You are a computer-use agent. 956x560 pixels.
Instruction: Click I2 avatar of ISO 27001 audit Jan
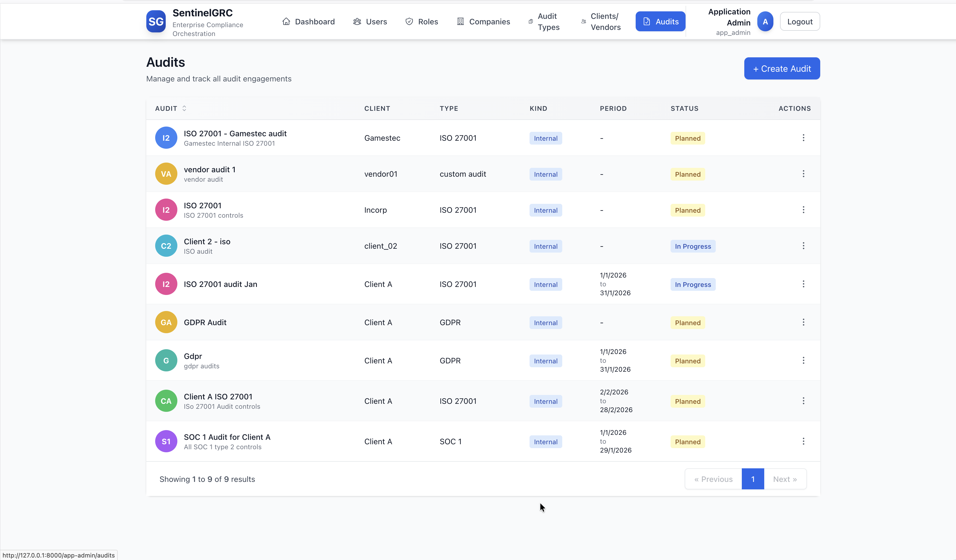click(x=166, y=284)
